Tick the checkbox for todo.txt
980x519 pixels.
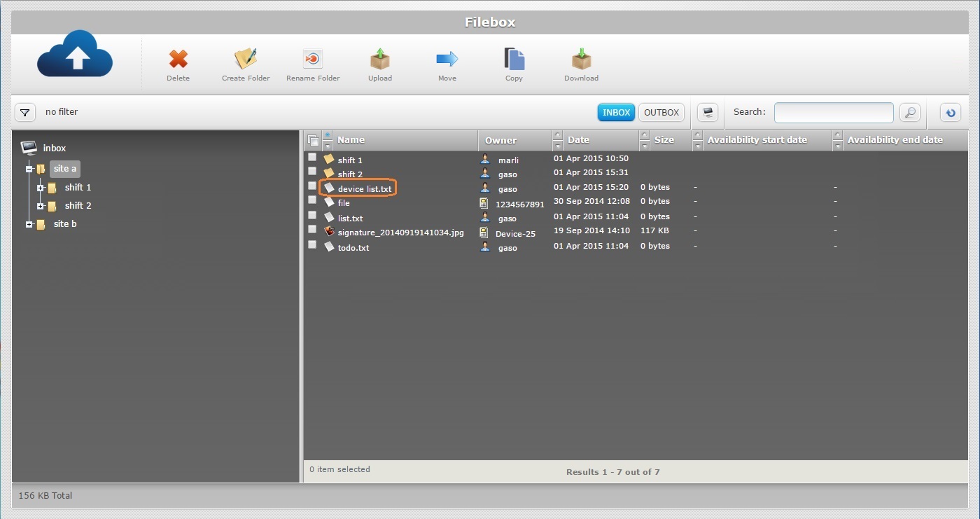[x=312, y=244]
